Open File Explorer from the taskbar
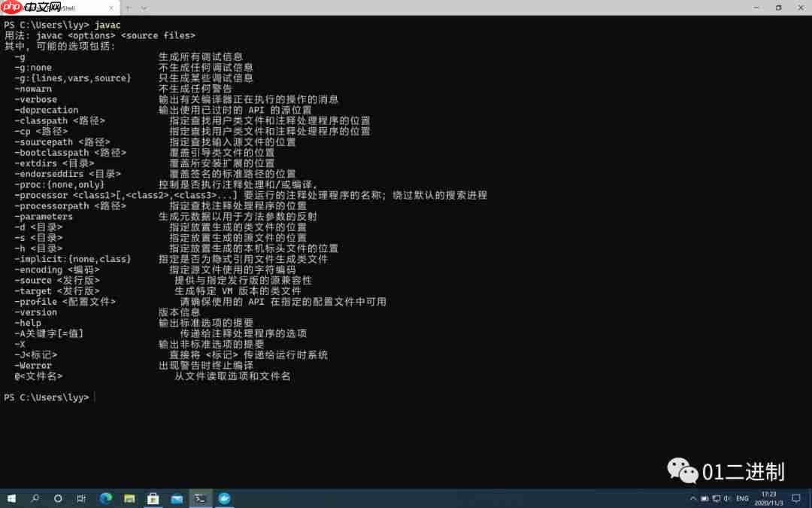812x508 pixels. (x=129, y=498)
